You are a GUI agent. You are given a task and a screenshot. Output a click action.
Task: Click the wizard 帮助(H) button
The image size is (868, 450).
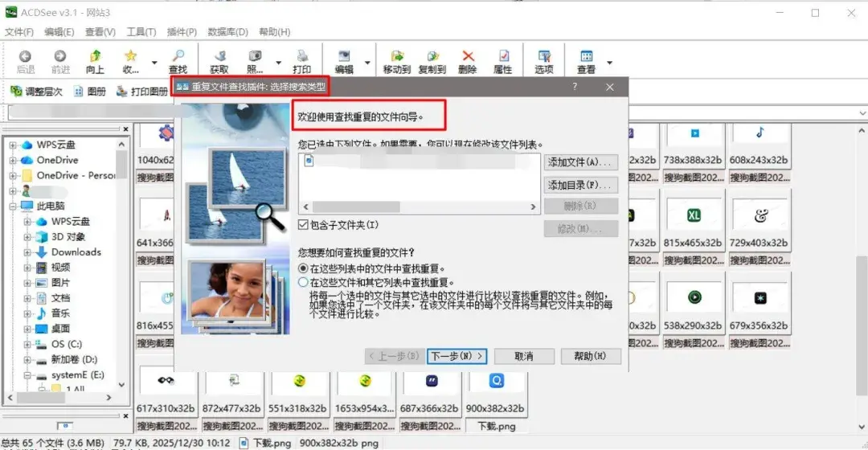[590, 356]
